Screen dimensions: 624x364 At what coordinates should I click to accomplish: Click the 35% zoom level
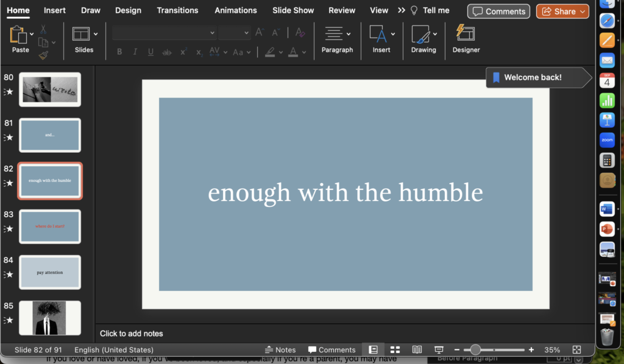tap(552, 349)
